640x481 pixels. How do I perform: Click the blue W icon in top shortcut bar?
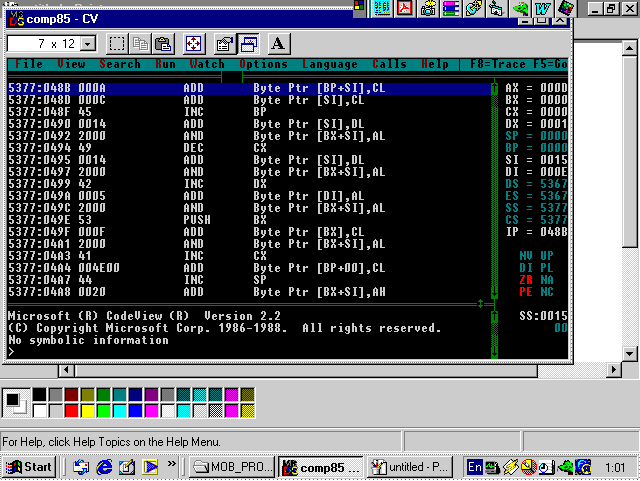(542, 8)
